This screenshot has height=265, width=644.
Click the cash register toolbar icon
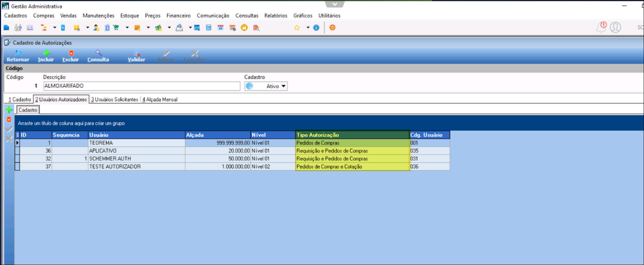[x=179, y=27]
